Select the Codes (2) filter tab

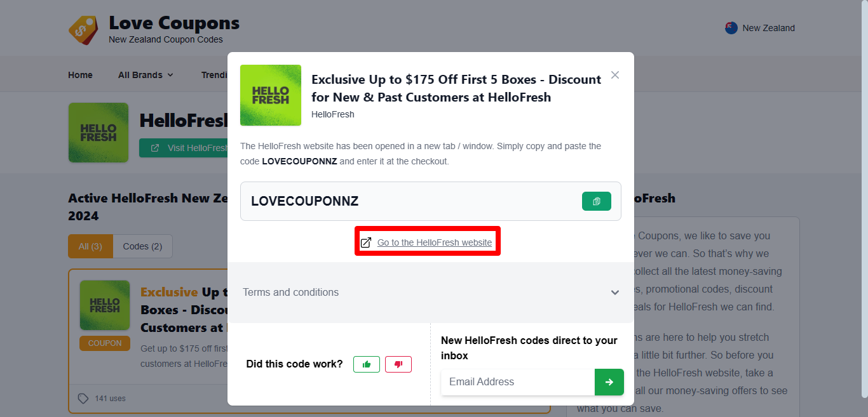click(142, 246)
